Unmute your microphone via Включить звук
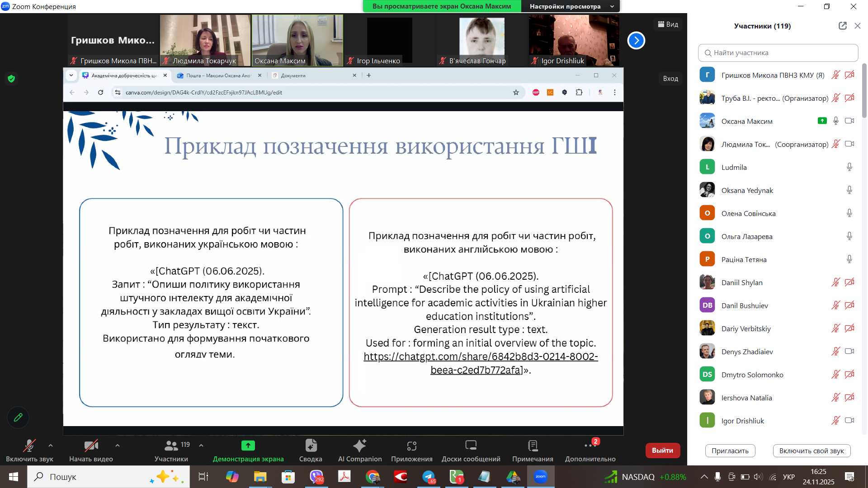The image size is (868, 488). click(29, 450)
